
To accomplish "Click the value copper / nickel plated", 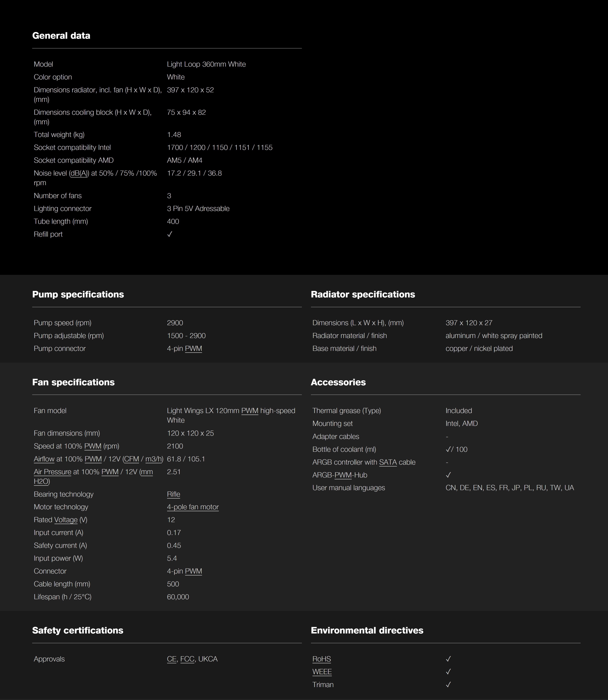I will 479,349.
